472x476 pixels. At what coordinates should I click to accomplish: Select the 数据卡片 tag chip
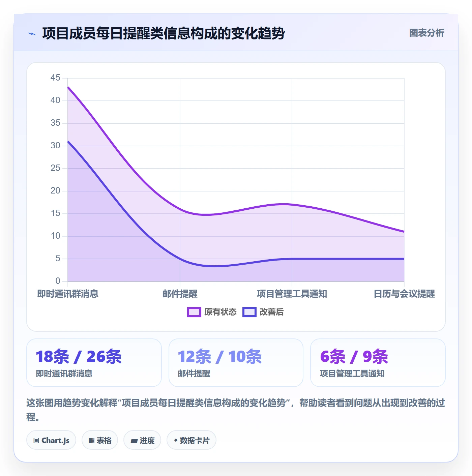click(x=191, y=440)
